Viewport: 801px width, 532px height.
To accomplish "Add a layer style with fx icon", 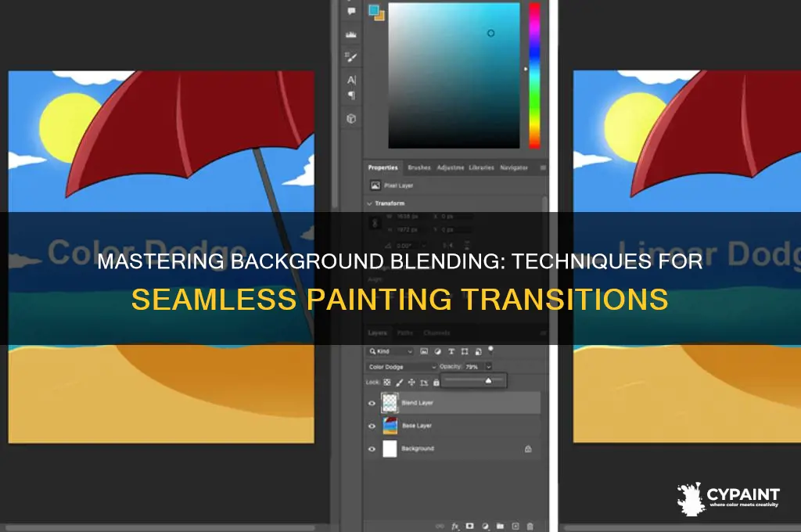I will point(454,526).
